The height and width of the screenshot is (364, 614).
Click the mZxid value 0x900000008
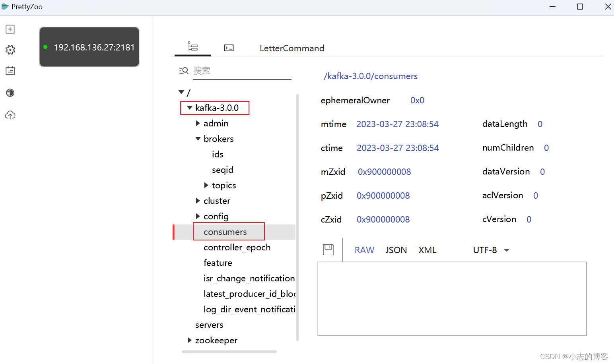click(385, 172)
